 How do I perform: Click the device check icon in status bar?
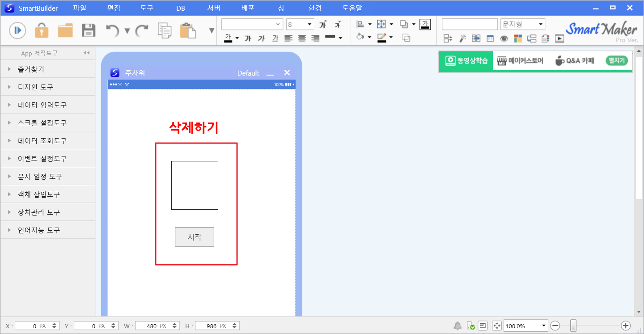pos(470,326)
